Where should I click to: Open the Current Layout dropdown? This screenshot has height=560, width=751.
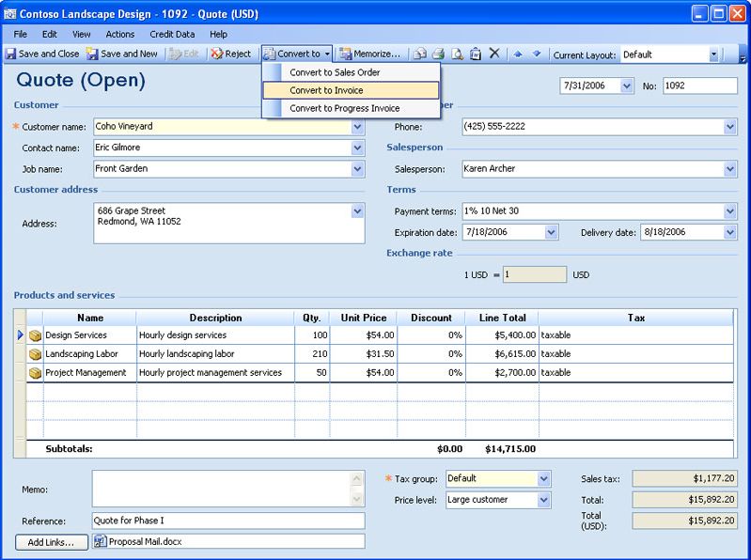tap(713, 54)
